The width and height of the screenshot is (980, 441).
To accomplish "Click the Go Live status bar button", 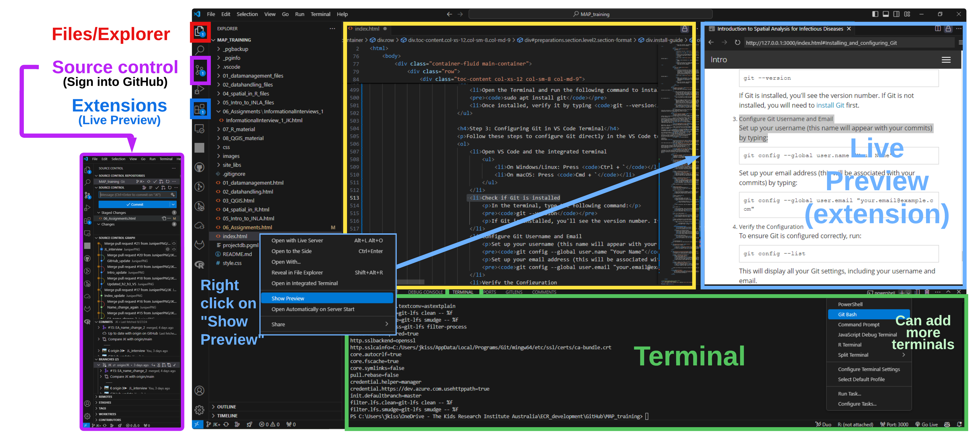I will (x=927, y=424).
